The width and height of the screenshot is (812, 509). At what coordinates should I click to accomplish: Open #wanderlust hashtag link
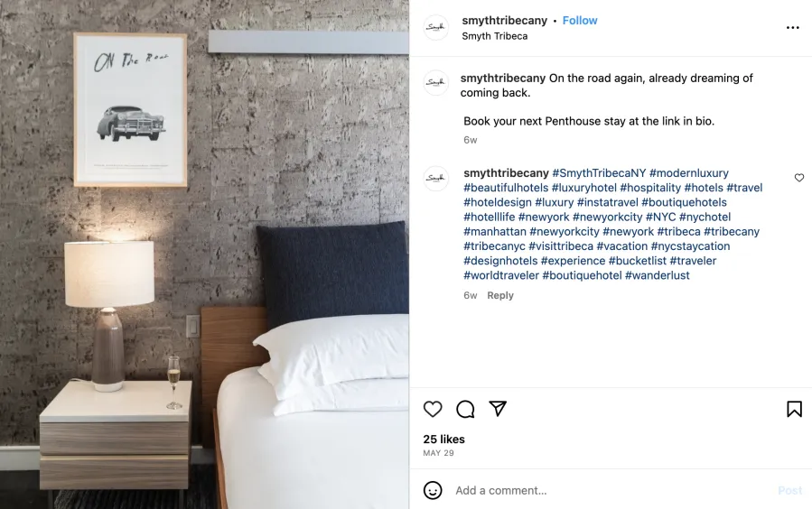click(x=658, y=276)
